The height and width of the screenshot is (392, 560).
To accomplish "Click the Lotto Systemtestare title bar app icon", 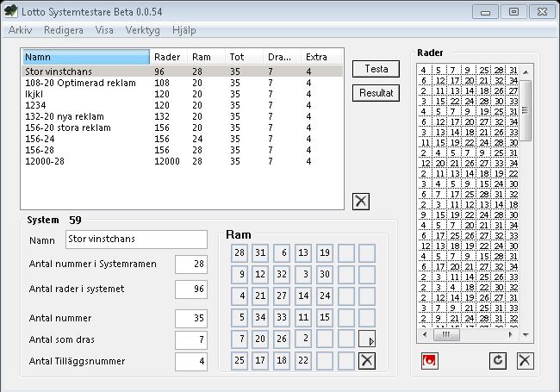I will [11, 12].
